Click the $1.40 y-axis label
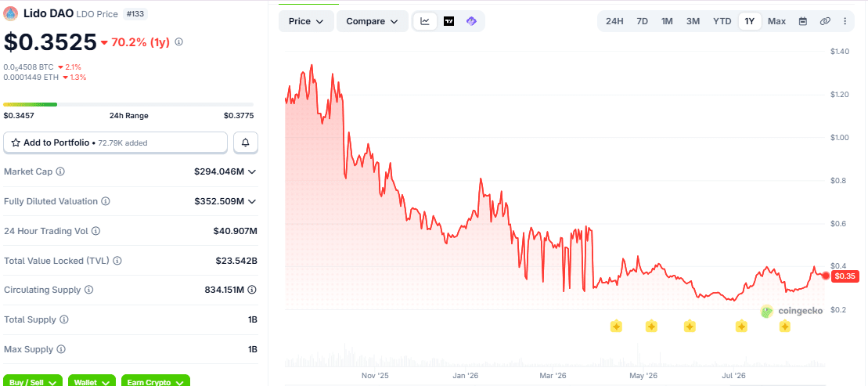 (840, 52)
